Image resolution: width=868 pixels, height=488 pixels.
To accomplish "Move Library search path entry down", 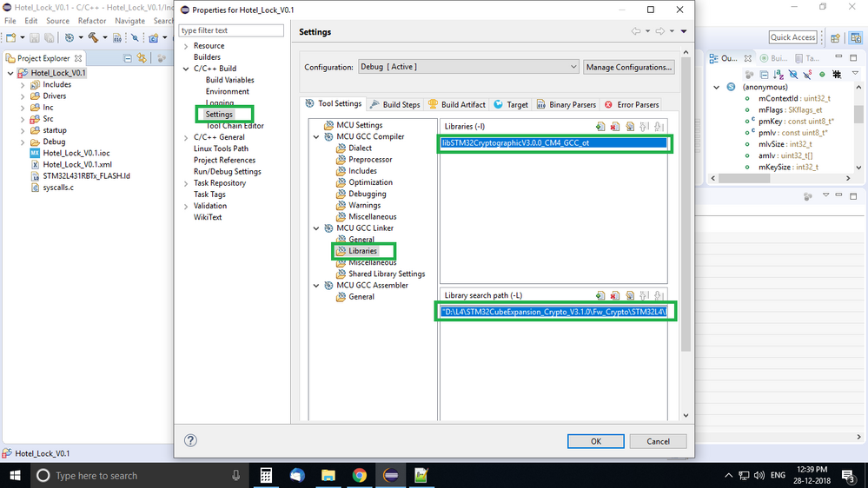I will pos(659,295).
